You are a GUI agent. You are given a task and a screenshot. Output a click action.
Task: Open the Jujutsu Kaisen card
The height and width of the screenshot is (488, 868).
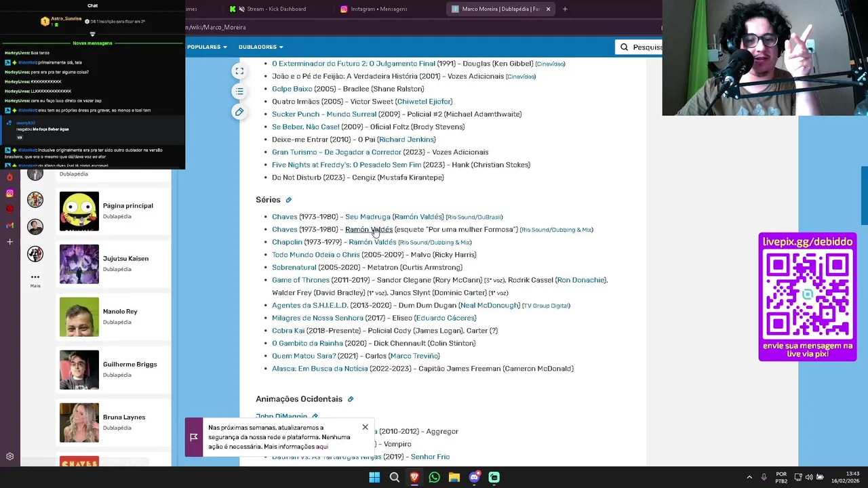click(113, 264)
